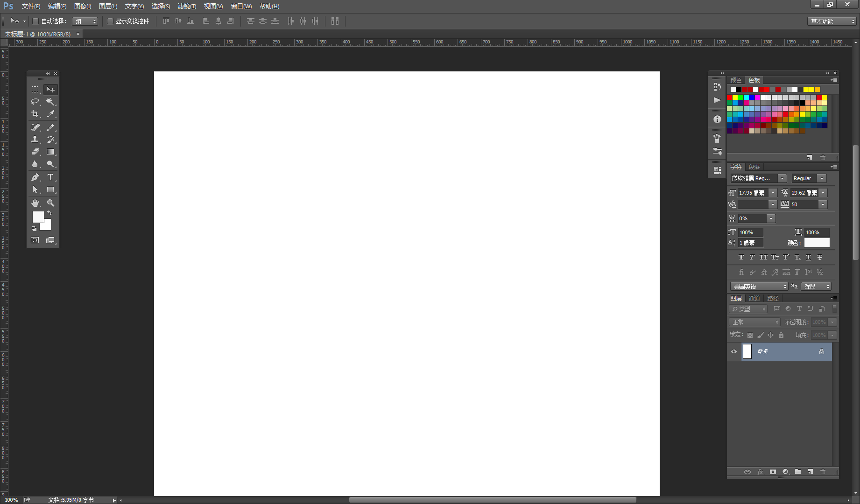
Task: Switch to the 段落 tab
Action: tap(754, 167)
